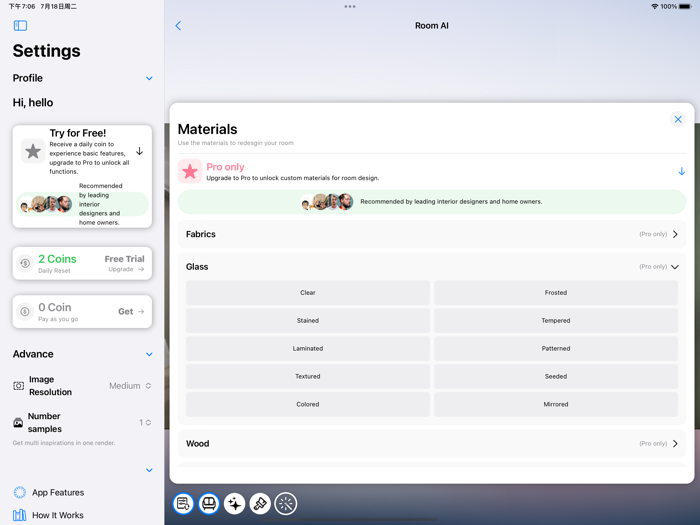Image resolution: width=700 pixels, height=525 pixels.
Task: Click the pink Pro only star icon
Action: pyautogui.click(x=190, y=171)
